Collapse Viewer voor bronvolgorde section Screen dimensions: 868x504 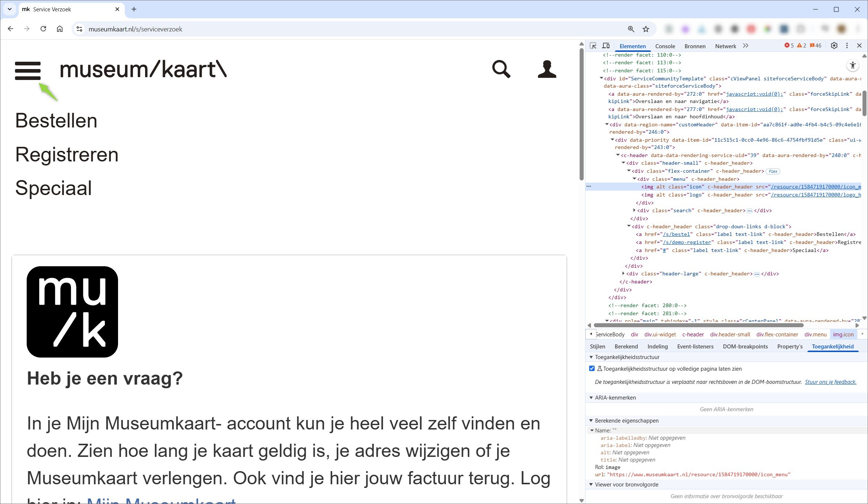click(591, 485)
